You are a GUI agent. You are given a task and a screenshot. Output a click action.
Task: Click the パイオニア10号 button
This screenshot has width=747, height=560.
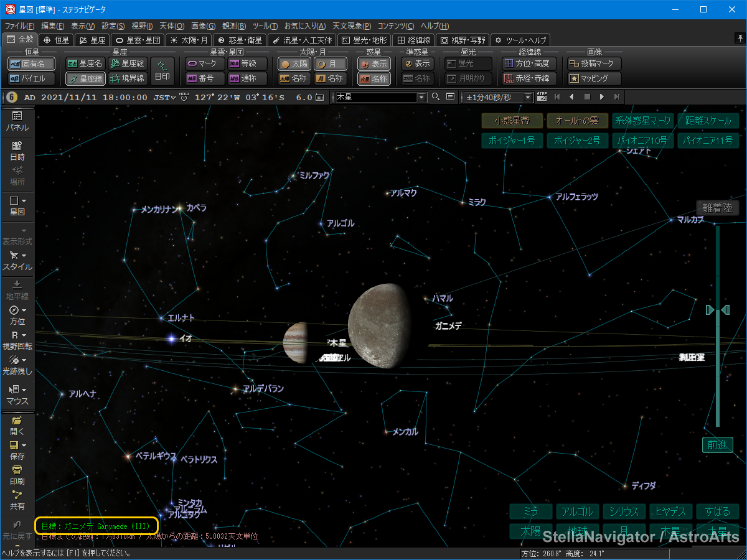(x=643, y=141)
